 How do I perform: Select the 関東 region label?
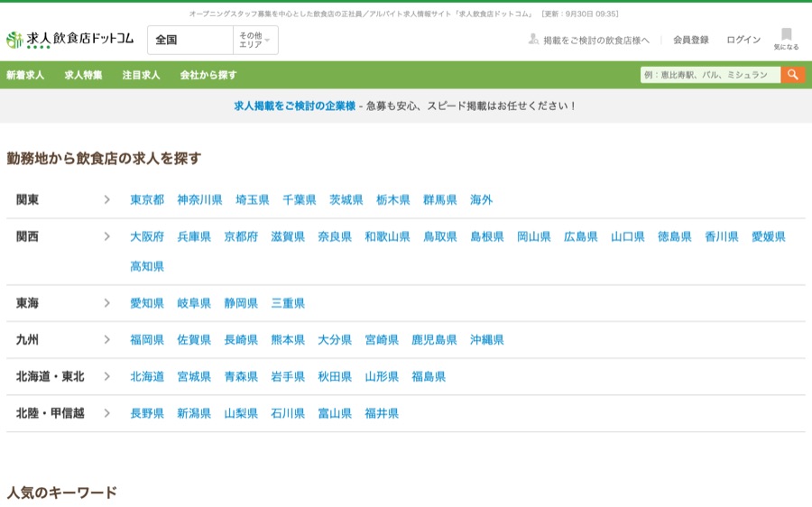click(x=27, y=200)
